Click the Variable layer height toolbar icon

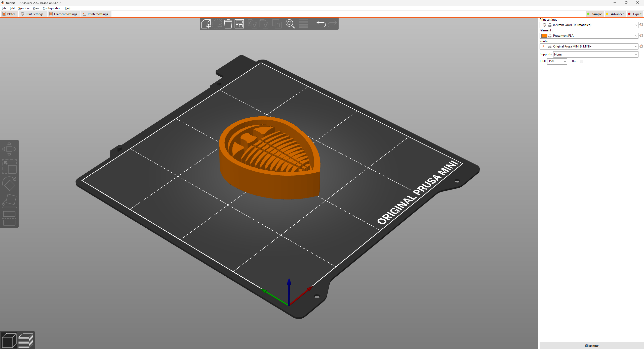pos(304,24)
